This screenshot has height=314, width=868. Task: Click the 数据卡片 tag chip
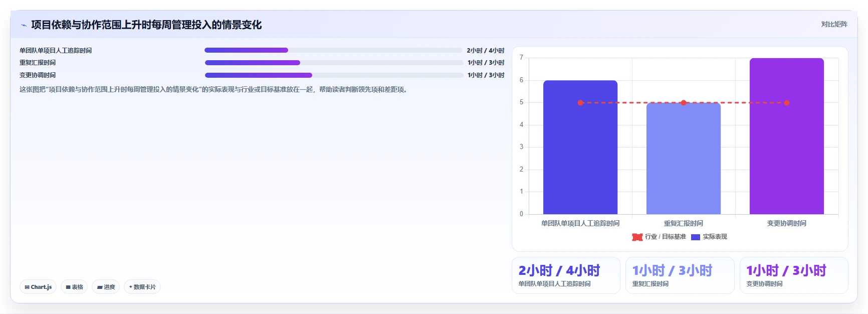coord(142,287)
